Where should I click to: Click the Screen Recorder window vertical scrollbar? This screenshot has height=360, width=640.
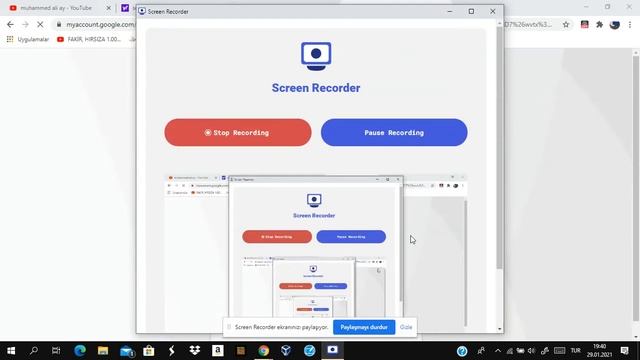(500, 147)
